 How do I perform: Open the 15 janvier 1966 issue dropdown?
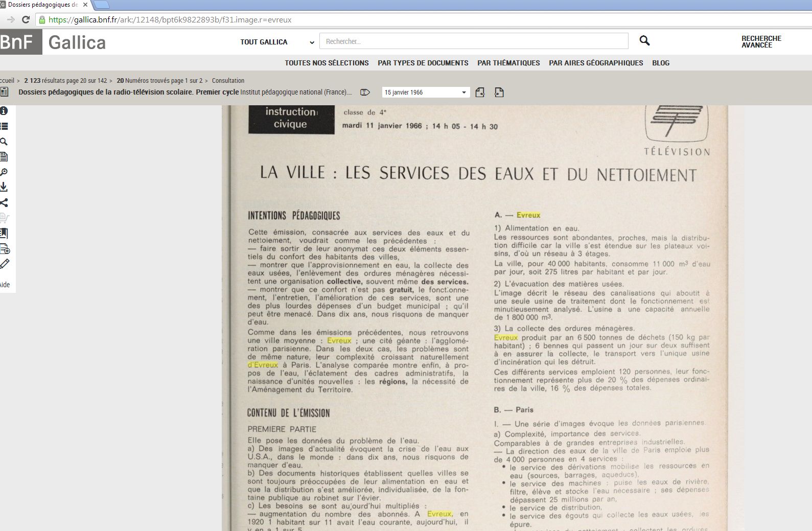tap(425, 93)
